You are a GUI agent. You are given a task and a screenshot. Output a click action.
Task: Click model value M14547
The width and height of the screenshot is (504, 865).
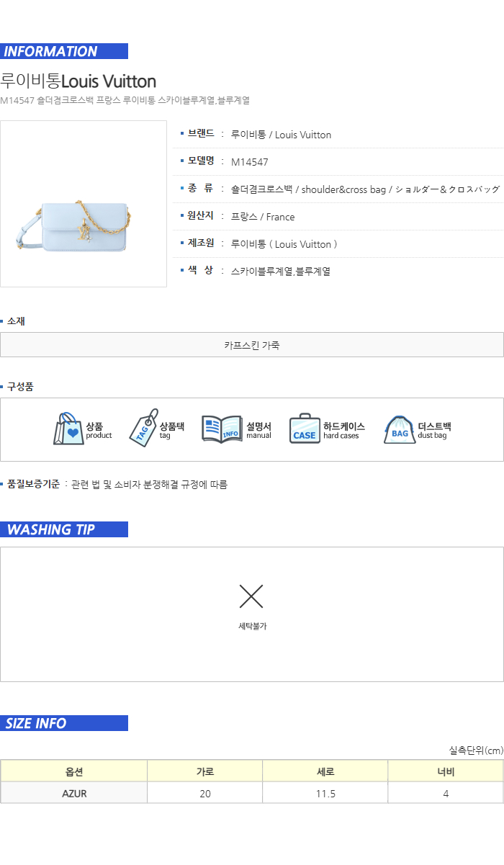tap(250, 162)
